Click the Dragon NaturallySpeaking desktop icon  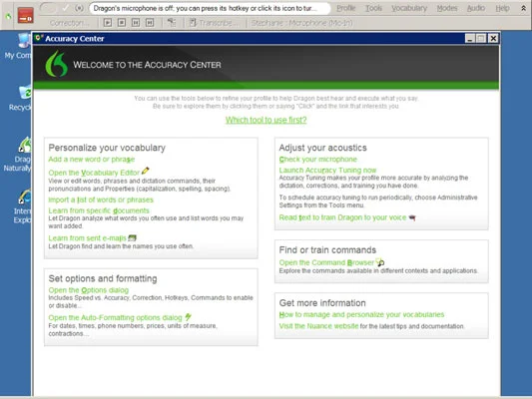click(x=19, y=155)
